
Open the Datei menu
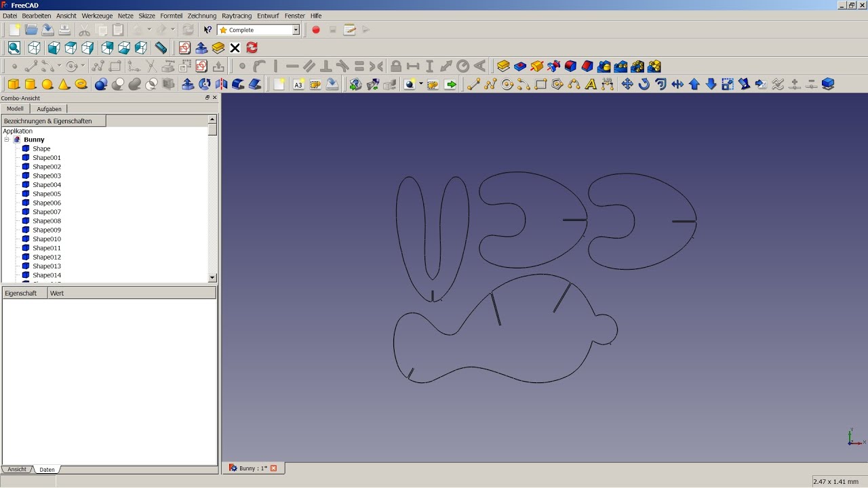pyautogui.click(x=10, y=16)
